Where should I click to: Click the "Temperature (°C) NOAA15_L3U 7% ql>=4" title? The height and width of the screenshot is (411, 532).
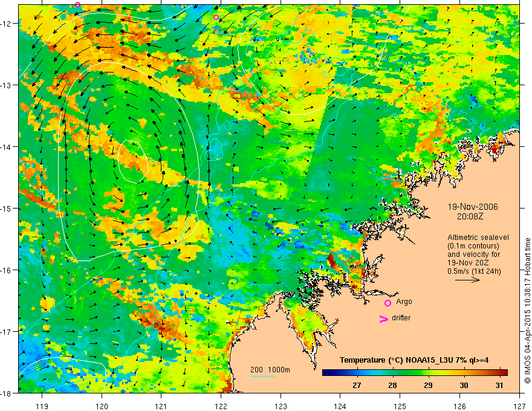pos(414,360)
